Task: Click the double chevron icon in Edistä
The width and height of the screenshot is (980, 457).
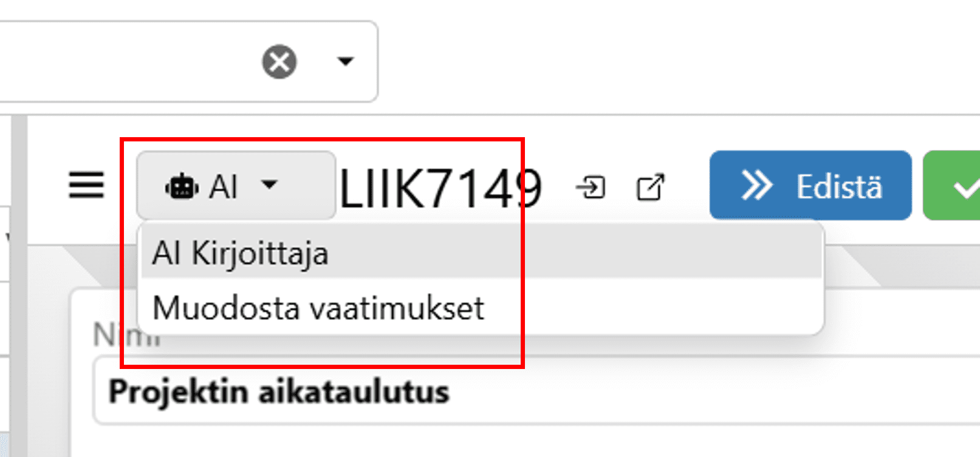Action: (756, 186)
